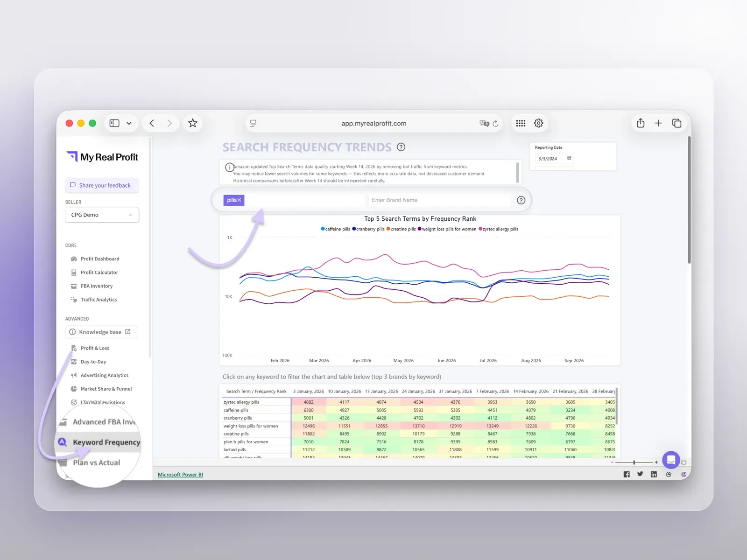Open the Knowledge base link
This screenshot has width=747, height=560.
[101, 332]
